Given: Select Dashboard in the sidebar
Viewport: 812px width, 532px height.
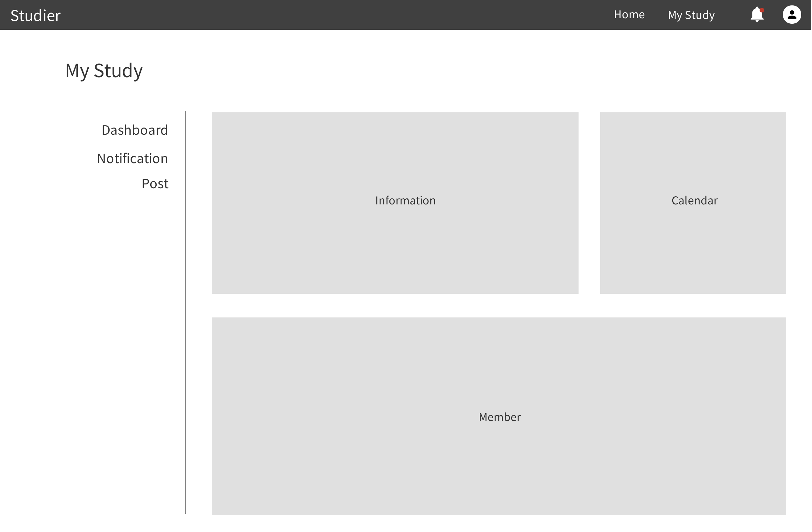Looking at the screenshot, I should pos(135,130).
